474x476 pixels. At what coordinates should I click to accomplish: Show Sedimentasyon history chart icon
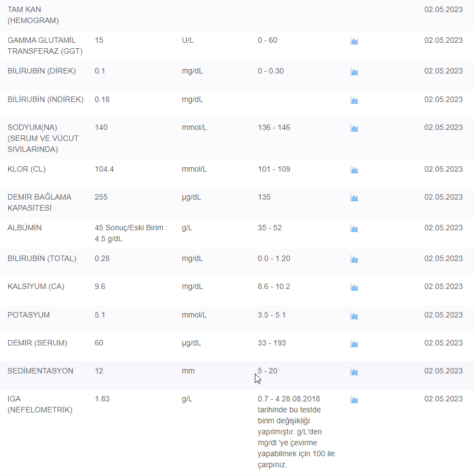[354, 372]
